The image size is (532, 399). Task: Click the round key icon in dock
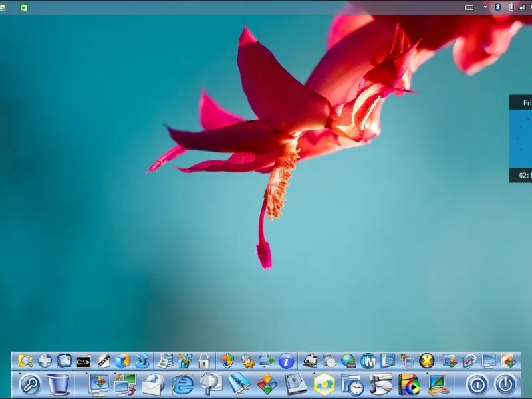click(30, 385)
